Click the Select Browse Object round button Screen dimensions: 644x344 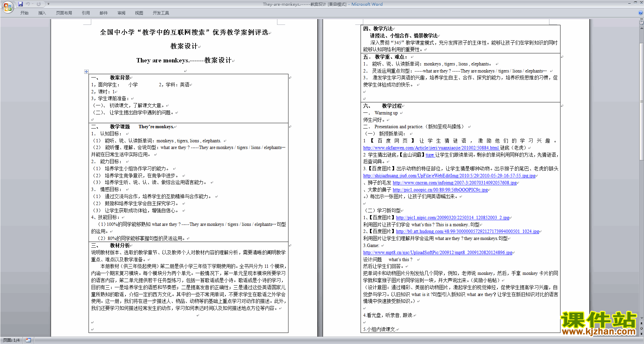click(x=641, y=328)
